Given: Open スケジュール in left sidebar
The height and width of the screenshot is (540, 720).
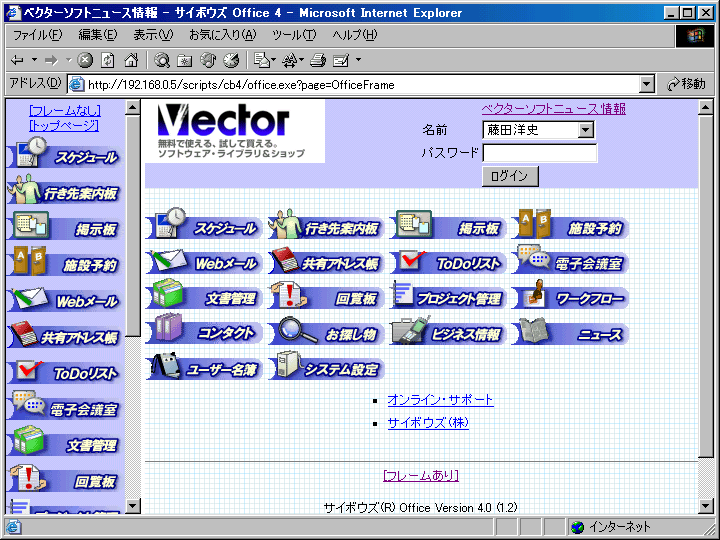Looking at the screenshot, I should coord(64,153).
